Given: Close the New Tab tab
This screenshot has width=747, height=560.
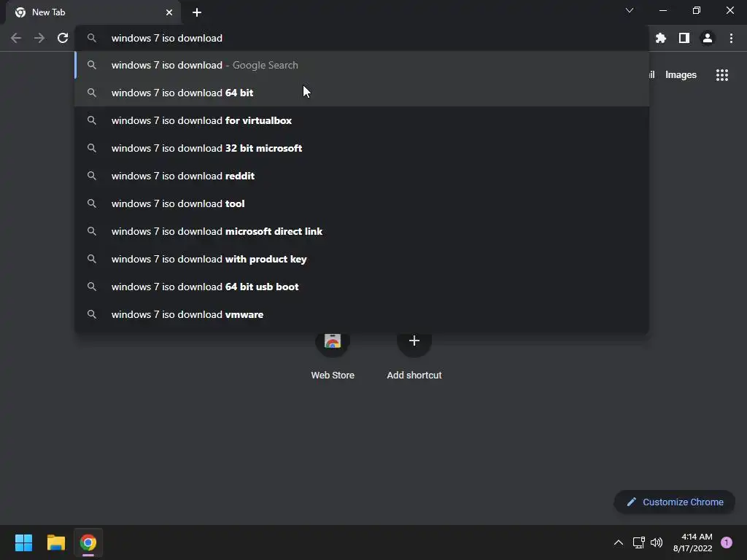Looking at the screenshot, I should 169,12.
